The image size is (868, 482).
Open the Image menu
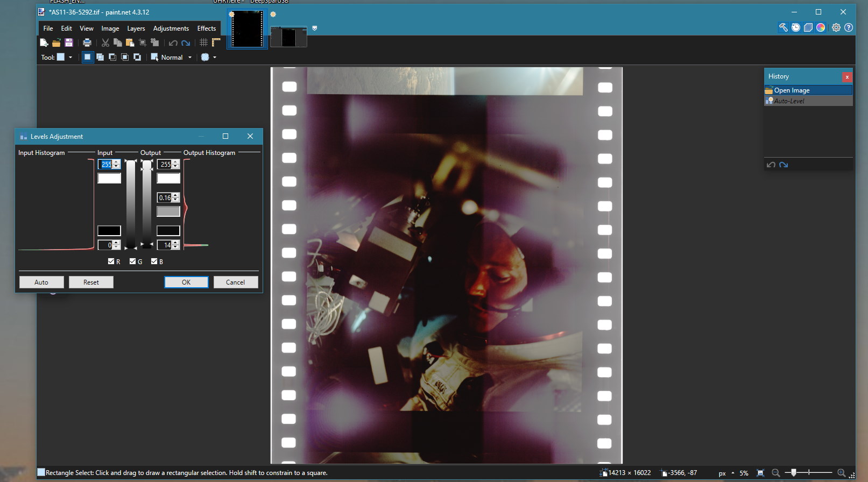click(x=110, y=29)
